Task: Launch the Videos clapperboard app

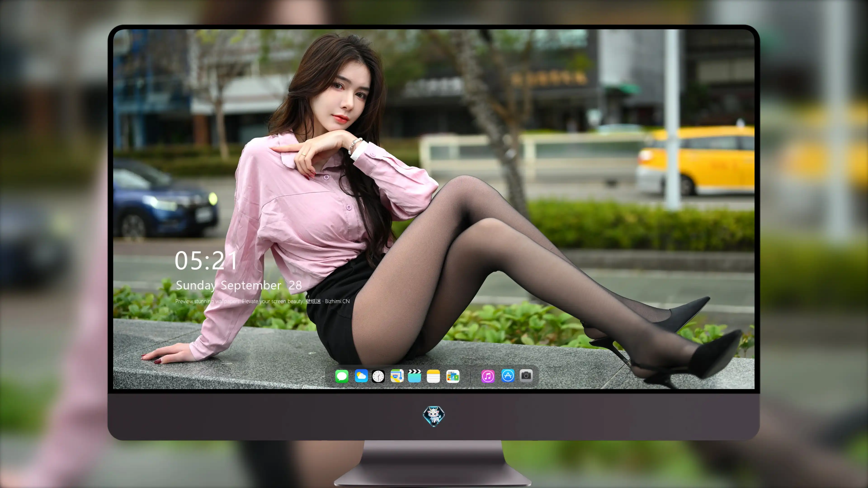Action: (415, 376)
